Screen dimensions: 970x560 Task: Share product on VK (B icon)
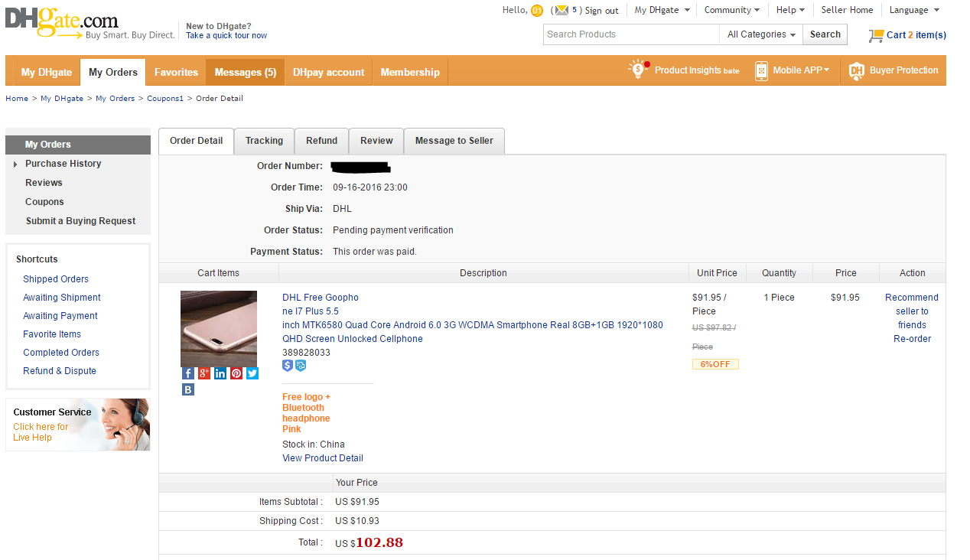188,389
